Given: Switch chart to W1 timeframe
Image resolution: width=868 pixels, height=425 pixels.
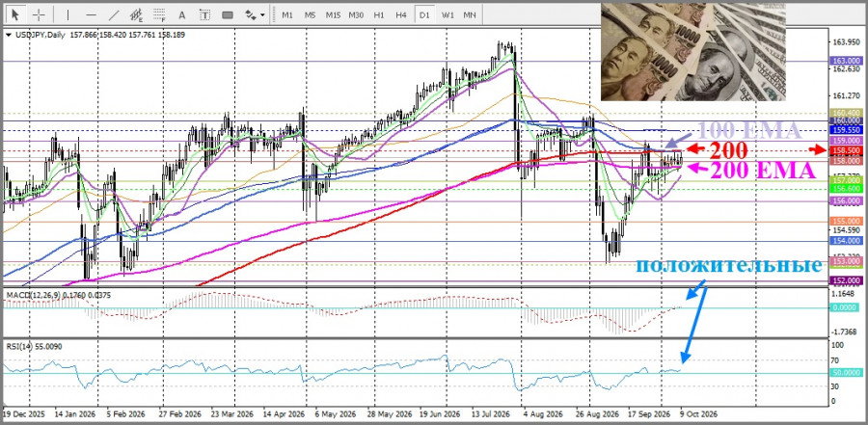Looking at the screenshot, I should (x=448, y=15).
